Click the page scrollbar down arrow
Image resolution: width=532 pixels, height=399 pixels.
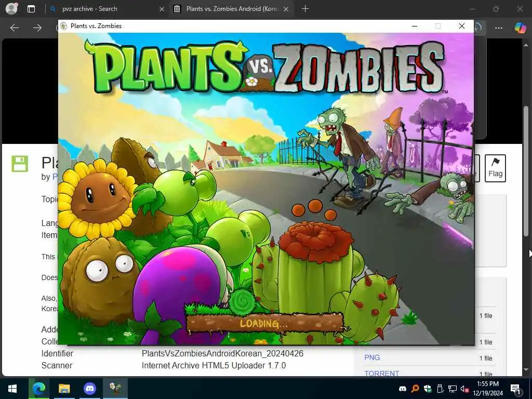(526, 370)
